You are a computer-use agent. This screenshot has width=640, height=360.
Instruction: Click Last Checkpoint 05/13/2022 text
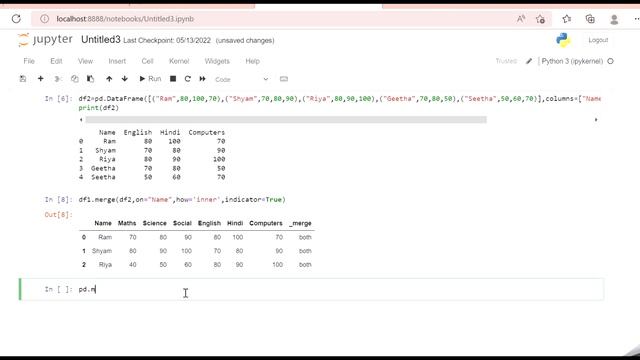pyautogui.click(x=167, y=40)
